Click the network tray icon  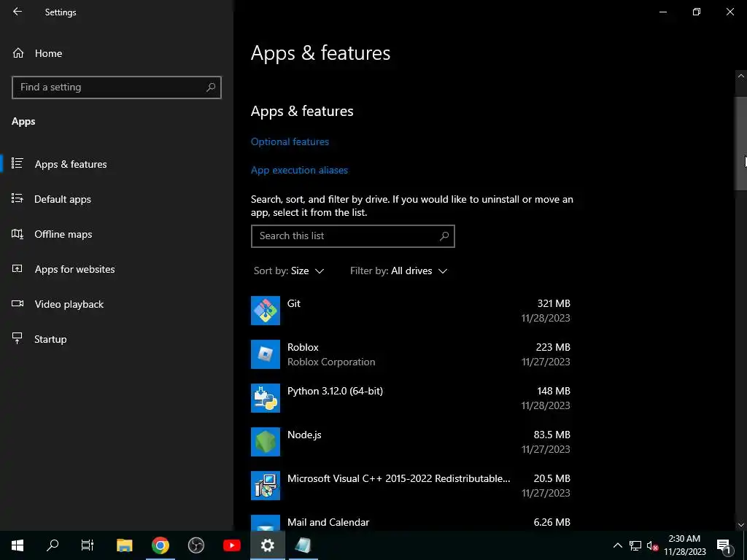[635, 545]
